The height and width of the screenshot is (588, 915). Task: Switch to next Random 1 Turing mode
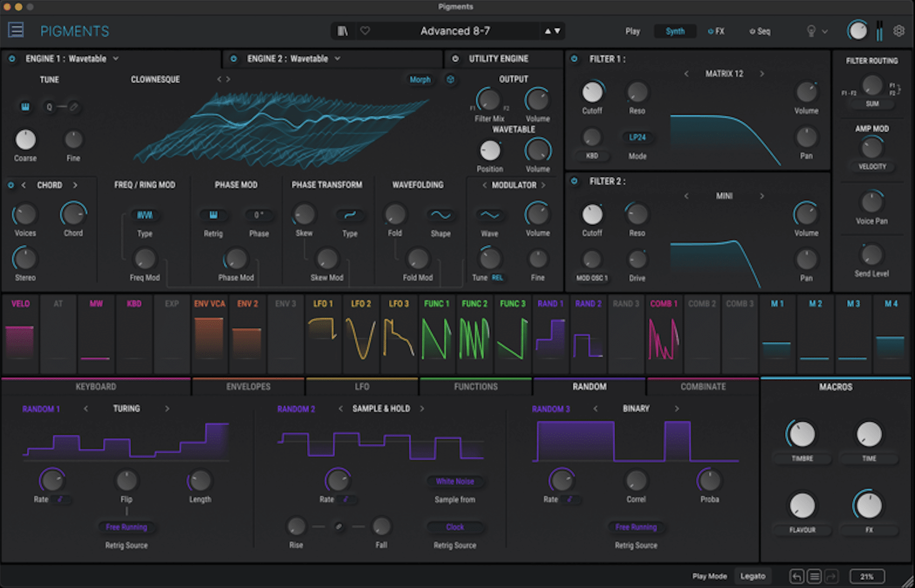167,409
